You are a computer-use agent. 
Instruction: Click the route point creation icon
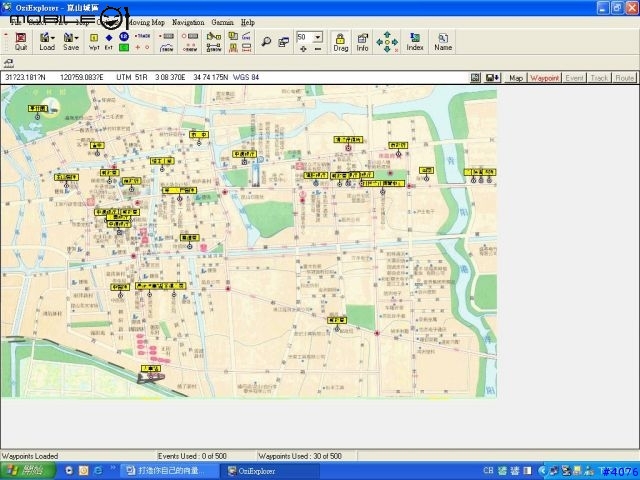190,36
